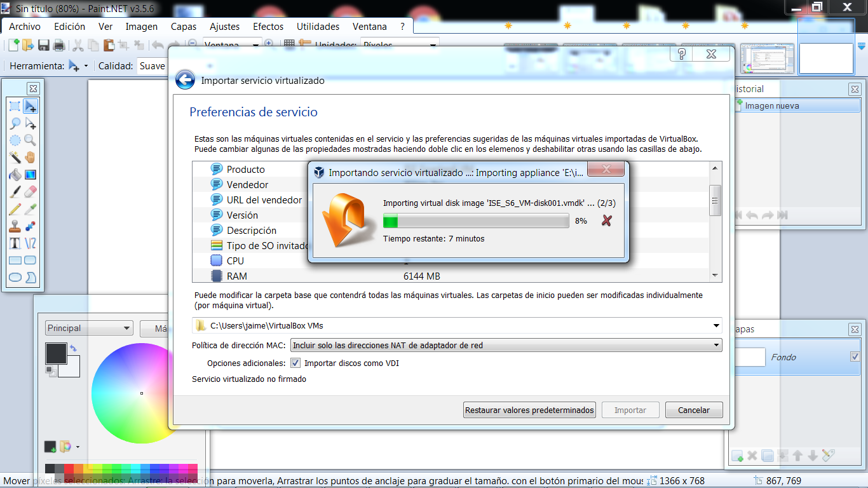This screenshot has width=868, height=488.
Task: Toggle visibility of the Fondo layer
Action: [855, 356]
